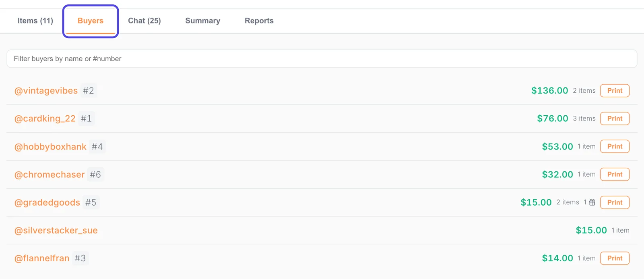
Task: Open buyer @cardking_22 link
Action: [45, 119]
